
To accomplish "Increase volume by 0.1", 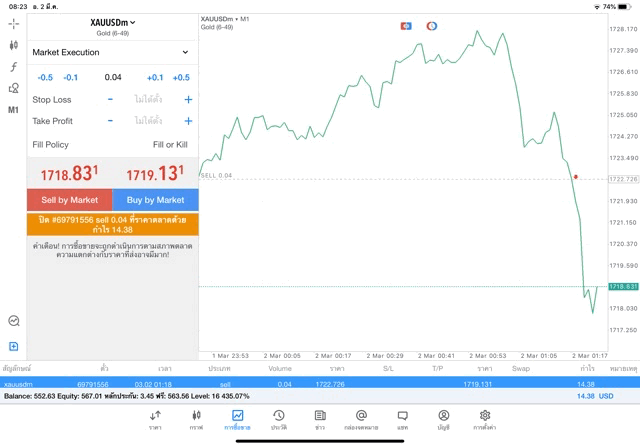I will [x=155, y=78].
